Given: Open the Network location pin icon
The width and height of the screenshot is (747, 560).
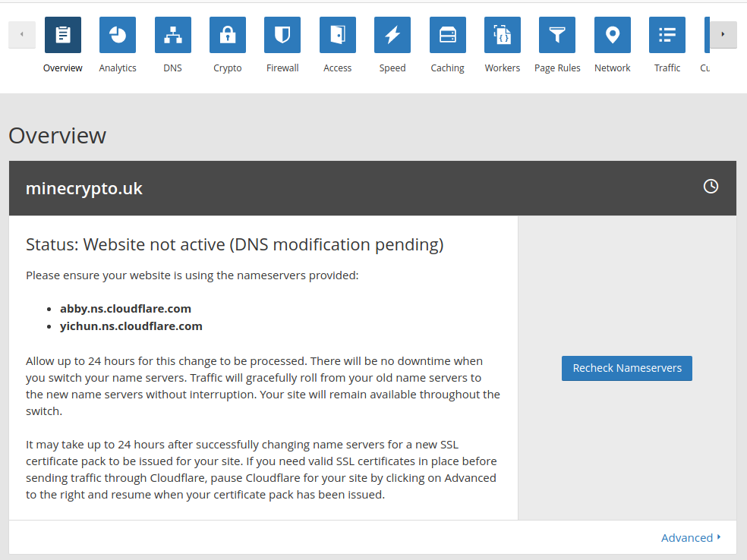Looking at the screenshot, I should 613,35.
